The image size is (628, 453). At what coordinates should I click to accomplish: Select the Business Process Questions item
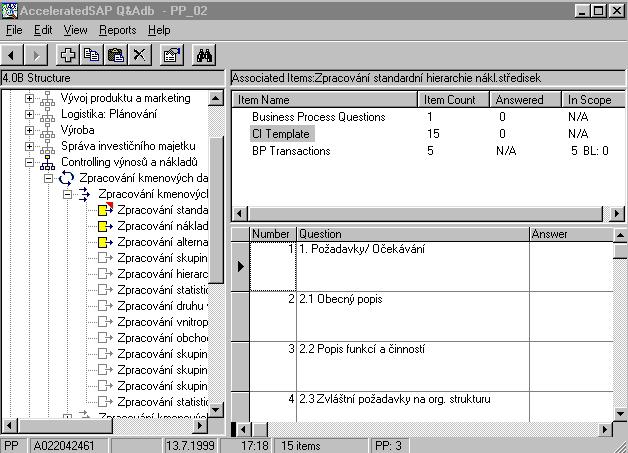[318, 117]
